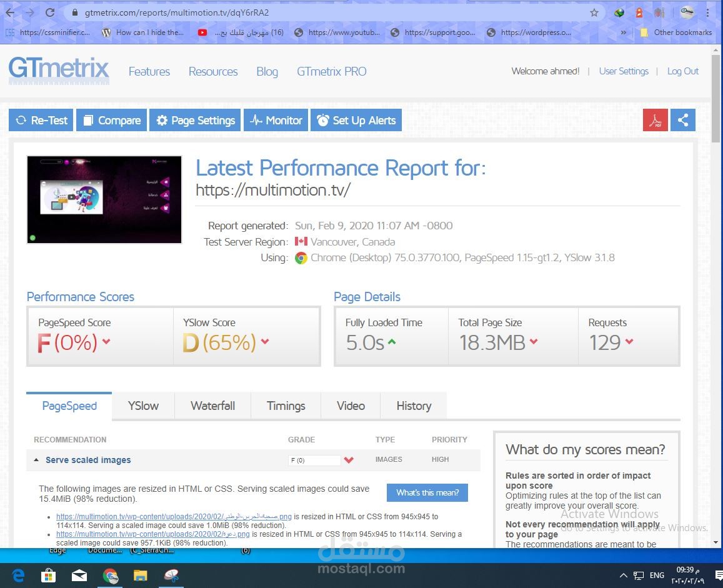Go to the Blog page

coord(267,71)
